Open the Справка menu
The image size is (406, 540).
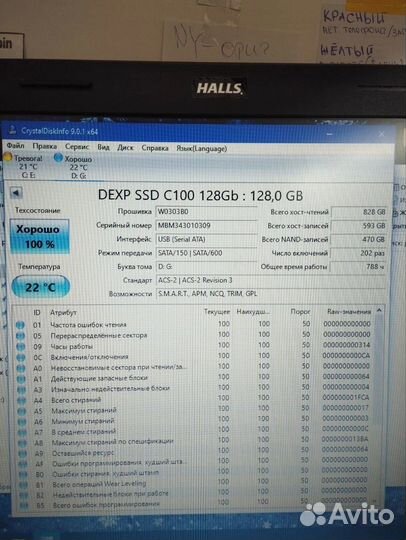click(155, 148)
